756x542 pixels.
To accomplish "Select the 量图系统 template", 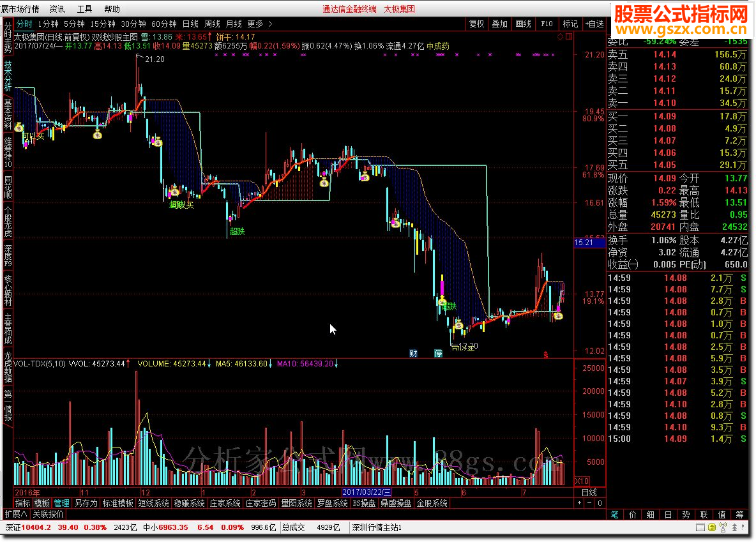I will tap(296, 503).
